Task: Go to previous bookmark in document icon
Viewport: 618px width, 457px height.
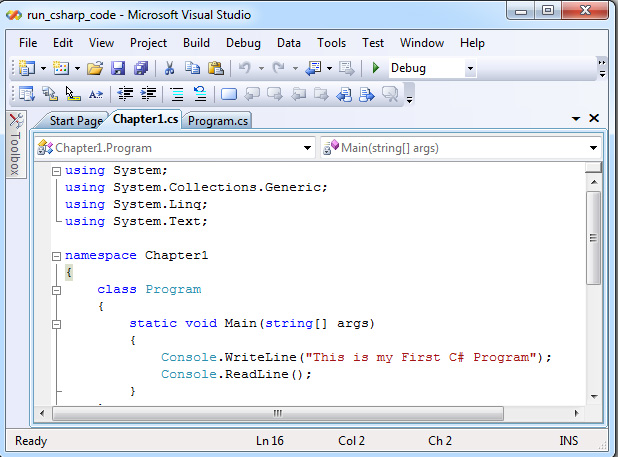Action: click(x=344, y=94)
